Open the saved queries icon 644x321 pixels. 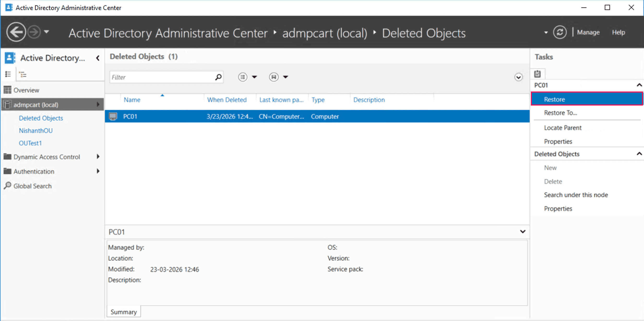274,77
